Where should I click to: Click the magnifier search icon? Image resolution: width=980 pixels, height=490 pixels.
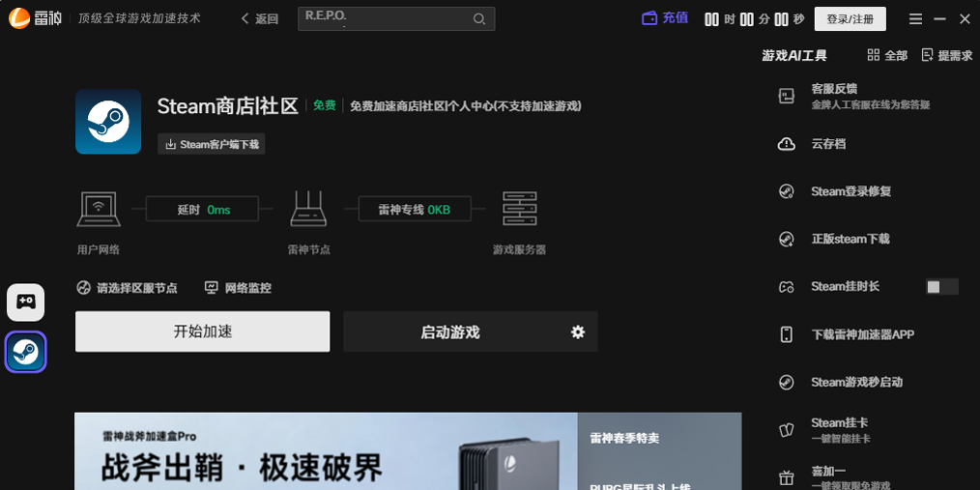coord(479,18)
